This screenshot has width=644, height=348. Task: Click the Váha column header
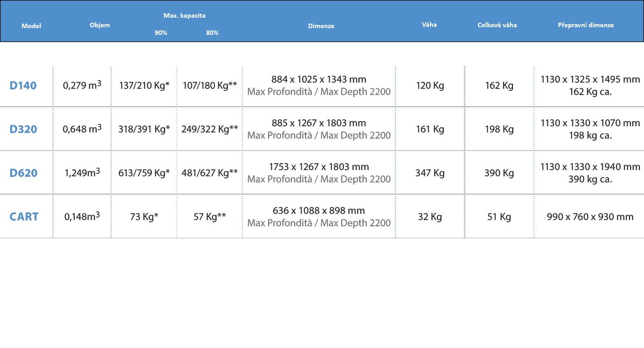pos(429,25)
